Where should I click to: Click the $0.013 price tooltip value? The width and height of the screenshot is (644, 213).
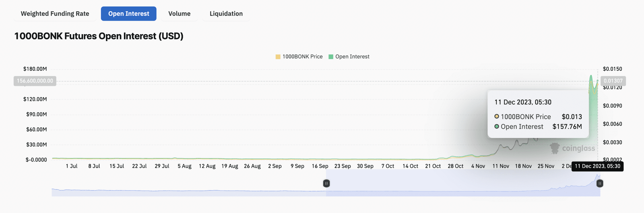click(572, 117)
